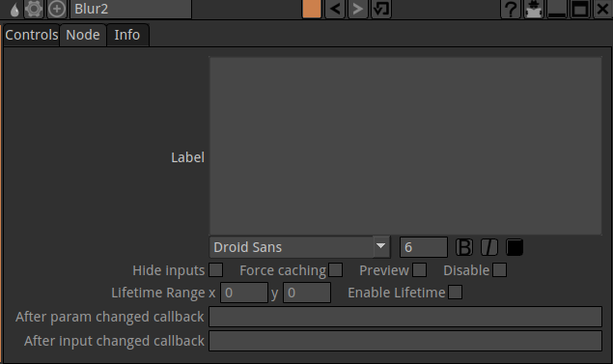Click the After param changed callback field
613x364 pixels.
405,317
